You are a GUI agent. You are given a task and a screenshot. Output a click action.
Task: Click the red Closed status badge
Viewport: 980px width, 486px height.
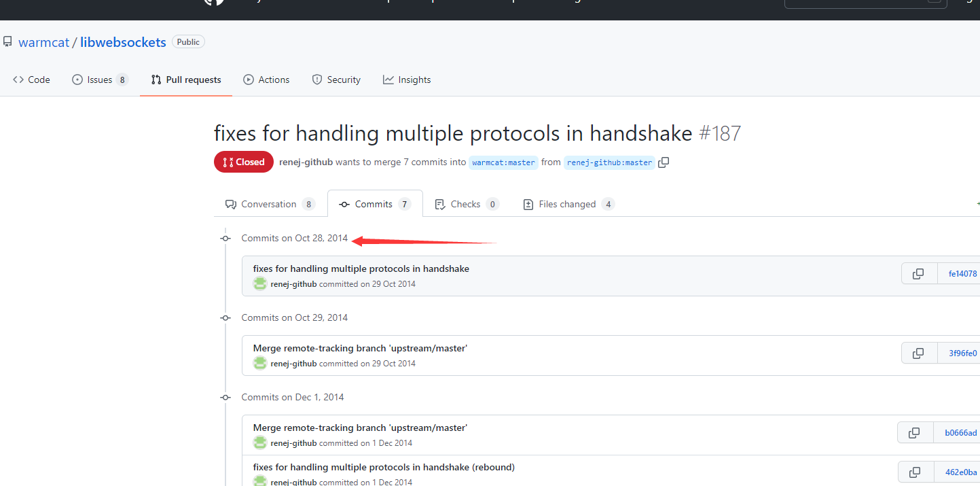click(244, 162)
